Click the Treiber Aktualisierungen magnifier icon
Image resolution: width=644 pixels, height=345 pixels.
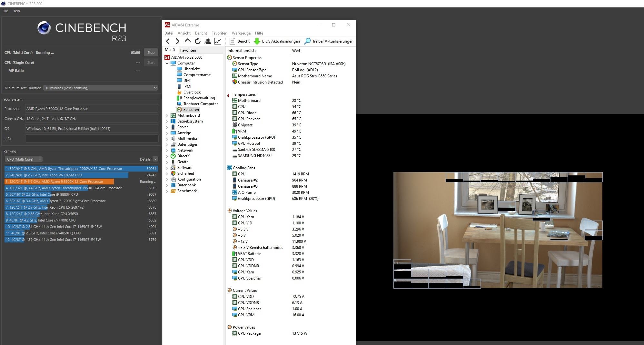pyautogui.click(x=307, y=41)
